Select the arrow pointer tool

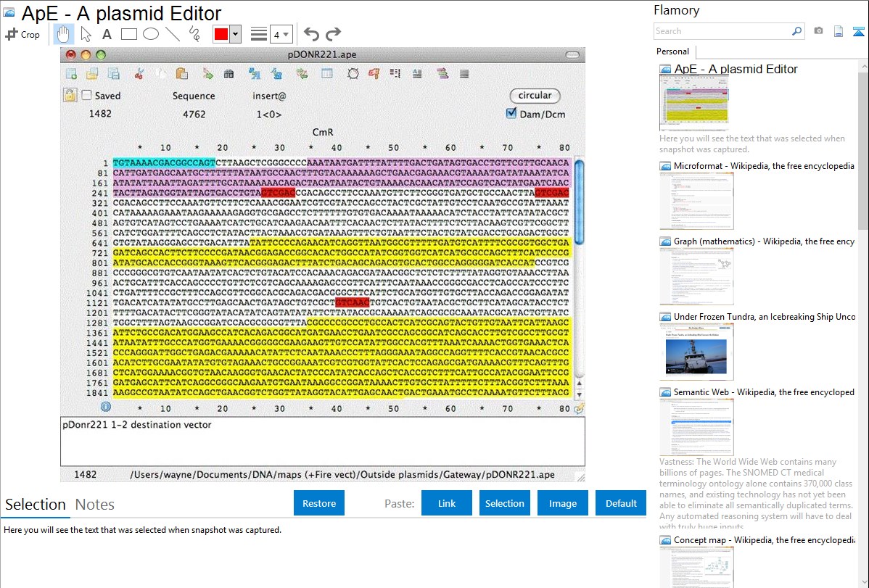click(x=86, y=34)
